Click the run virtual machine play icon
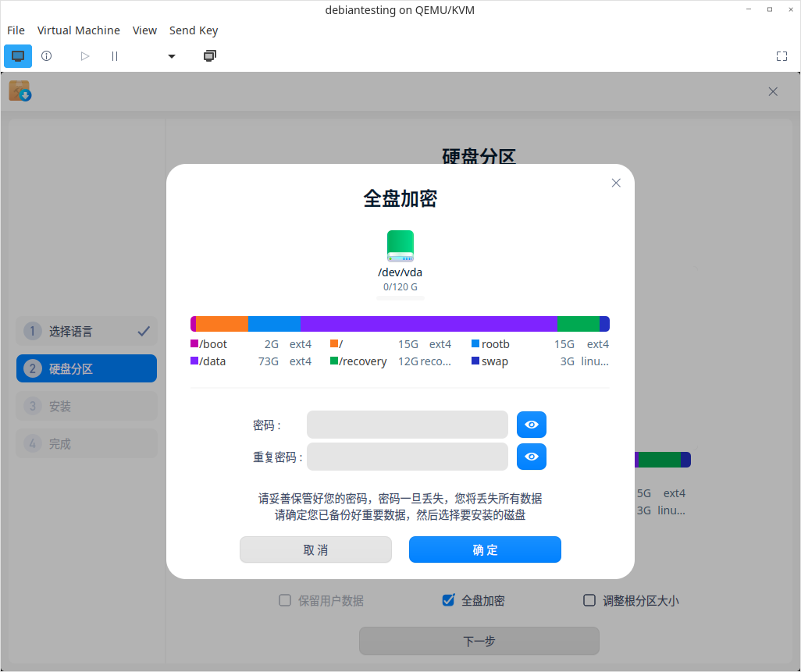 85,56
